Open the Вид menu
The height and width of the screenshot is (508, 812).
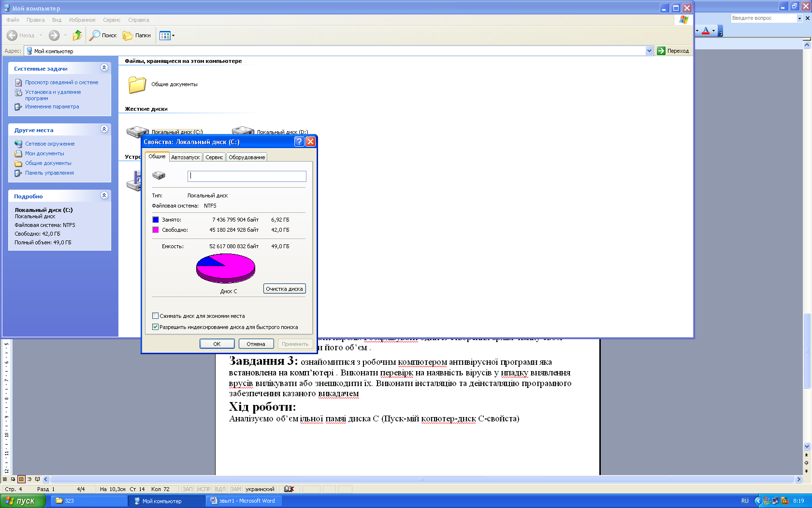coord(57,20)
